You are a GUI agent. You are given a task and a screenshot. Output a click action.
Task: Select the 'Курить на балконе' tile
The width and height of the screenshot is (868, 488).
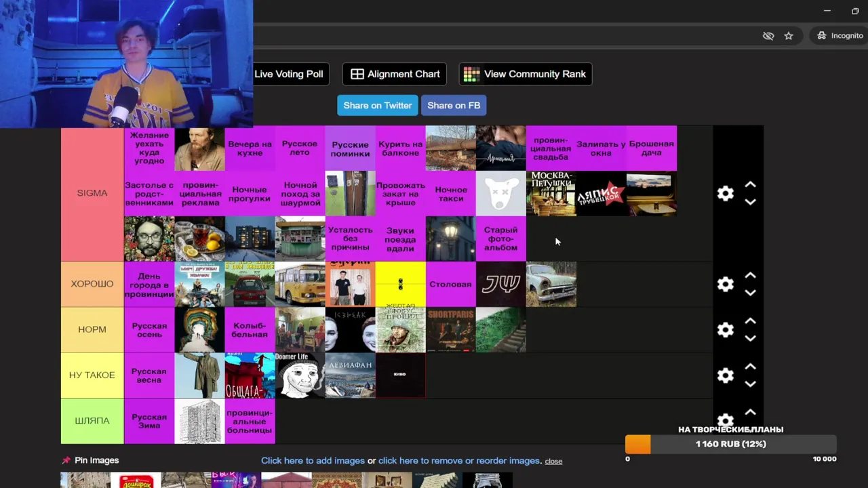[400, 148]
